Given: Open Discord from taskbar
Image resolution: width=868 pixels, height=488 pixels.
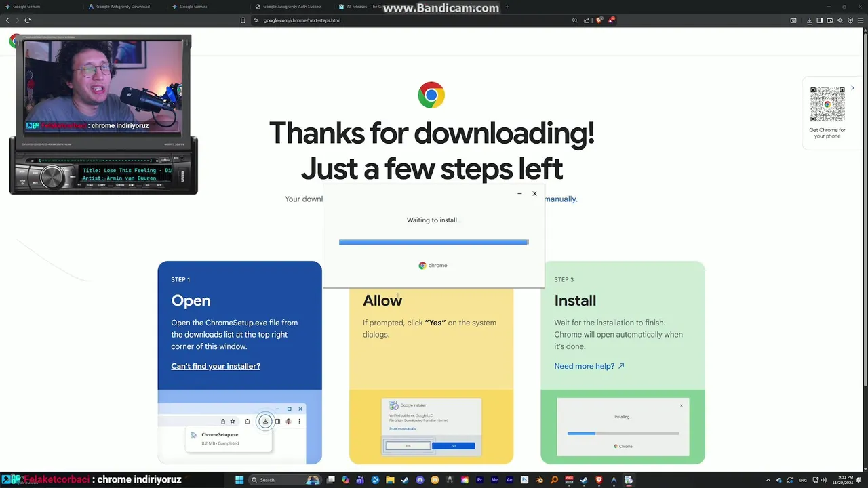Looking at the screenshot, I should [x=420, y=480].
